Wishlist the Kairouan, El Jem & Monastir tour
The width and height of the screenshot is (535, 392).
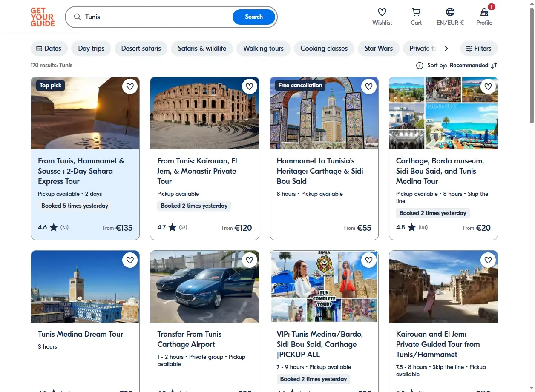pyautogui.click(x=249, y=86)
